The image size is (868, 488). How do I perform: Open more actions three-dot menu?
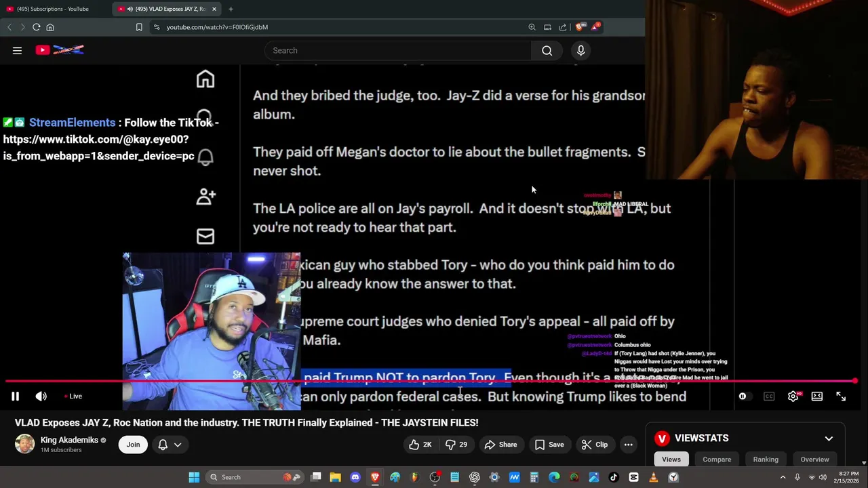[x=629, y=445]
